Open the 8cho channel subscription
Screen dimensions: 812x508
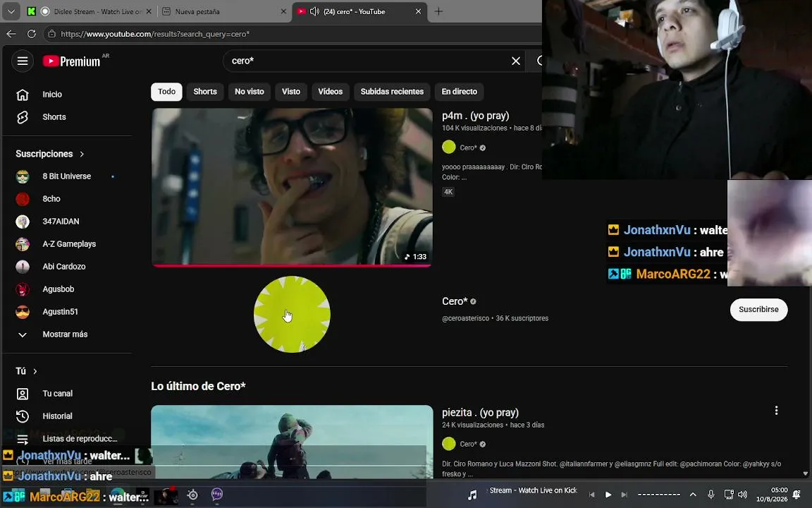pos(51,199)
